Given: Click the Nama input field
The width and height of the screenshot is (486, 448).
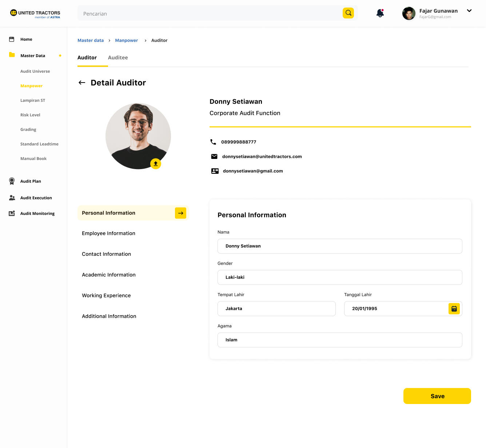Looking at the screenshot, I should pos(340,246).
